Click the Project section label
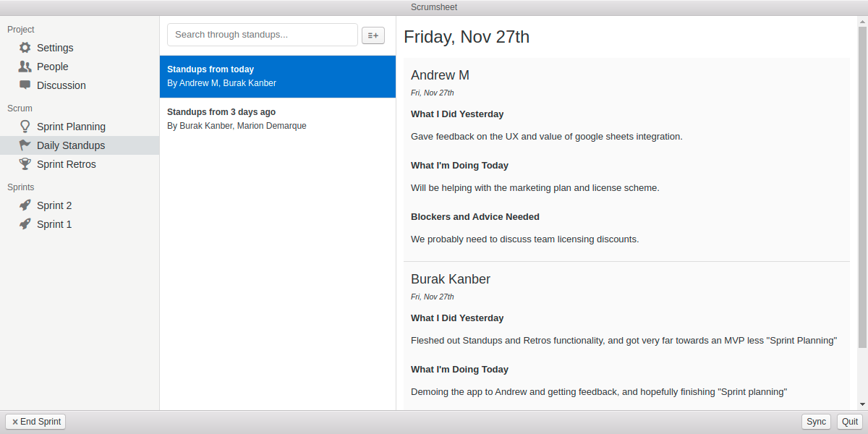The image size is (868, 434). point(21,30)
